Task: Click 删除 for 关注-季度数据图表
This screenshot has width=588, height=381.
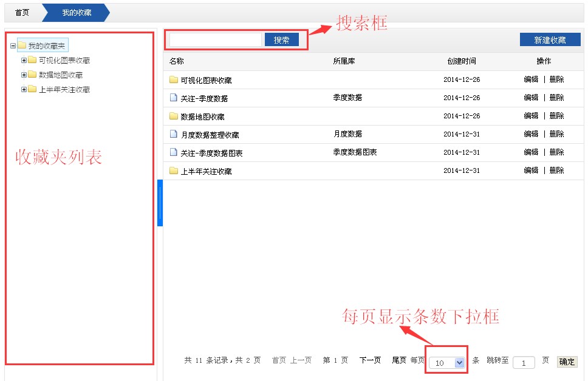Action: [557, 152]
